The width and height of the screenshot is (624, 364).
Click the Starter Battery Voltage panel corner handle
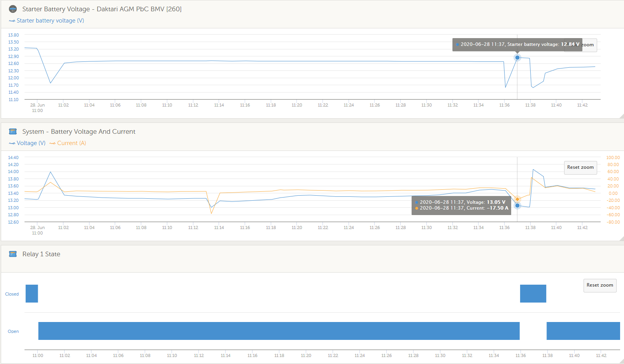coord(621,116)
